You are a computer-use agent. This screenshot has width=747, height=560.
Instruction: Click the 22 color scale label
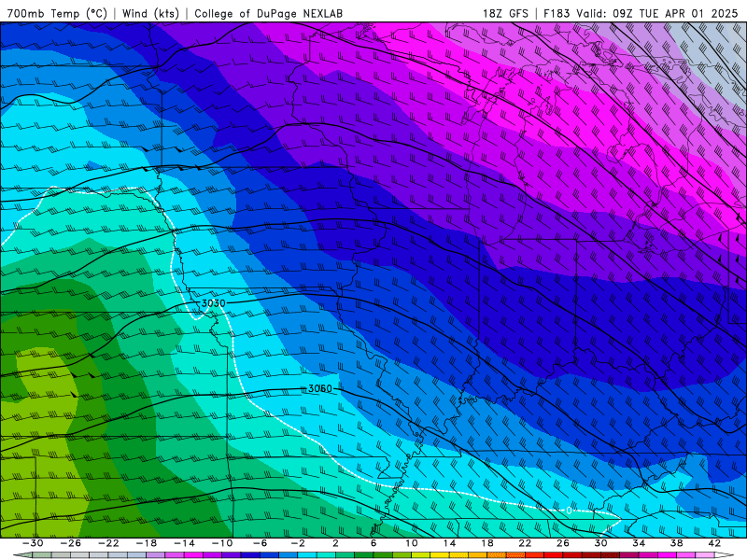(525, 543)
